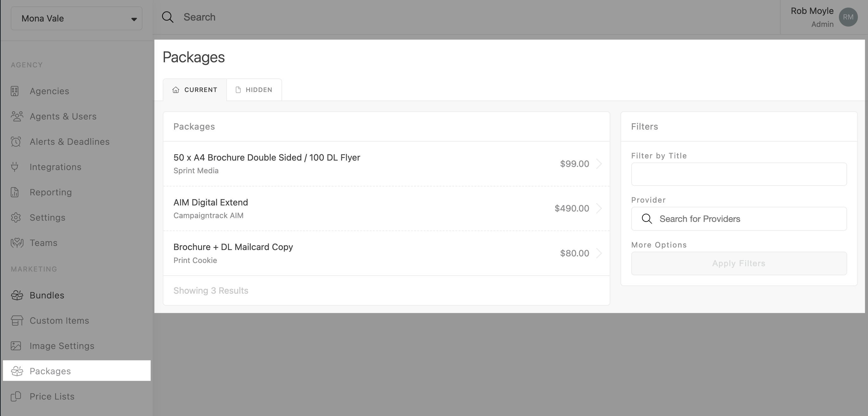Open Price Lists in the sidebar
Viewport: 868px width, 416px height.
point(52,396)
